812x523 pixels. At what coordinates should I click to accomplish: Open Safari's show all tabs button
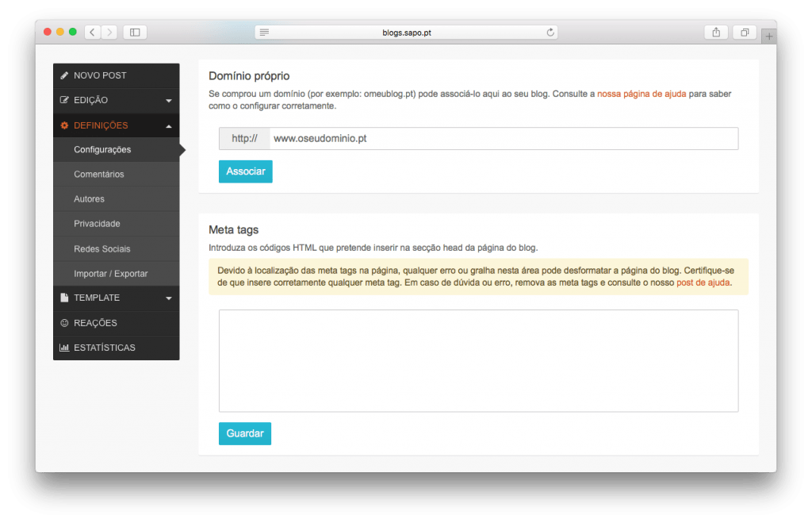[745, 33]
